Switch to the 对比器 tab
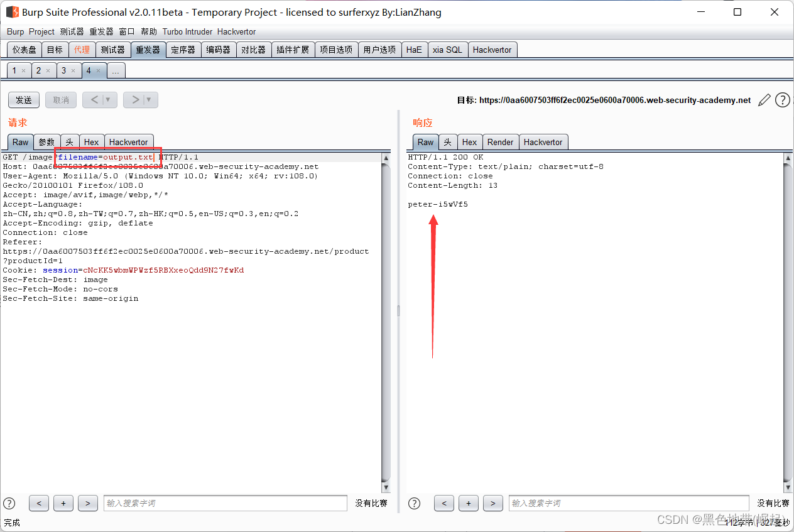This screenshot has height=532, width=794. 254,50
